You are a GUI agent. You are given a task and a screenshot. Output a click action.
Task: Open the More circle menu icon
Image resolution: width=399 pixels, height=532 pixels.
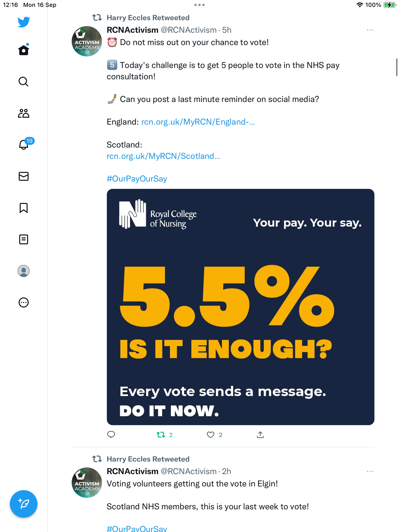24,302
